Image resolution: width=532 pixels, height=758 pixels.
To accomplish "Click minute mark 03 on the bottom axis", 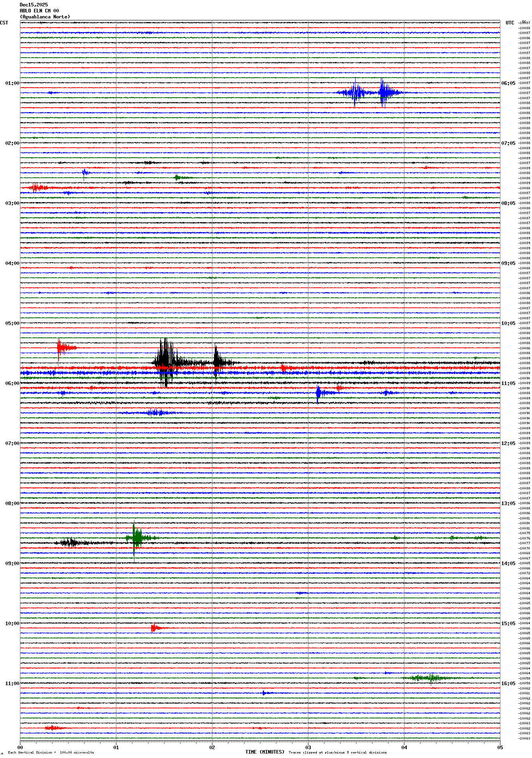I will tap(308, 747).
